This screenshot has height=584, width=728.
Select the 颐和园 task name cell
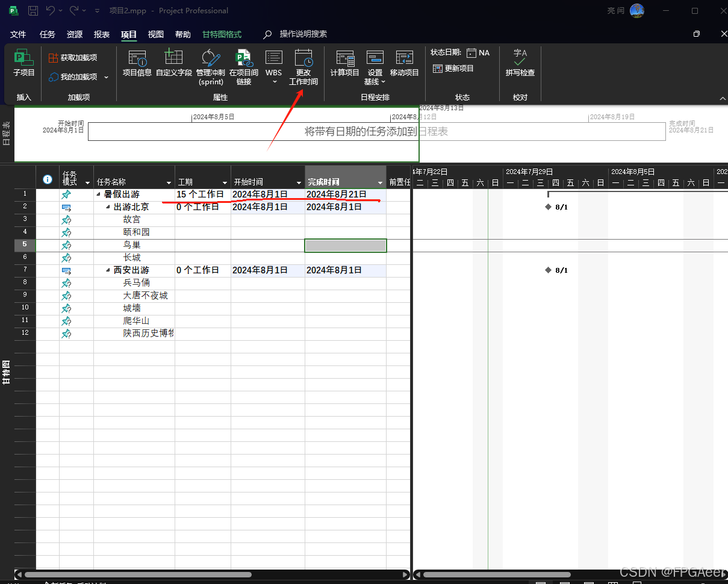[134, 232]
